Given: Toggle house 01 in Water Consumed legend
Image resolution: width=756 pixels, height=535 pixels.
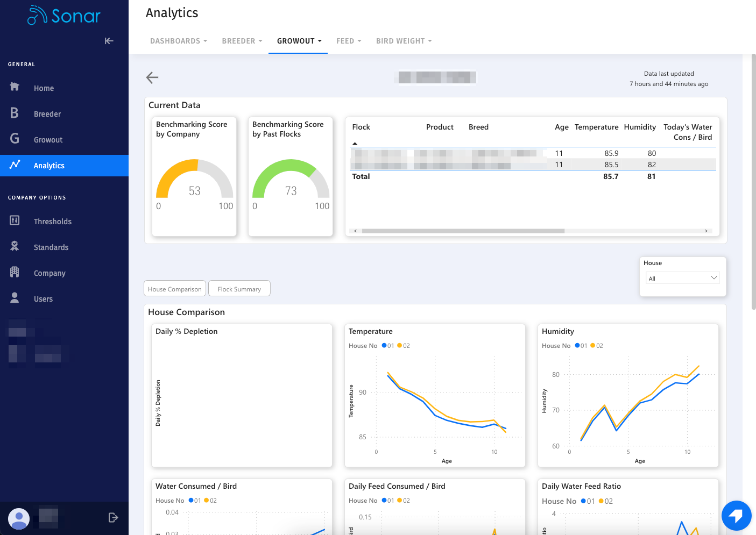Looking at the screenshot, I should click(195, 501).
